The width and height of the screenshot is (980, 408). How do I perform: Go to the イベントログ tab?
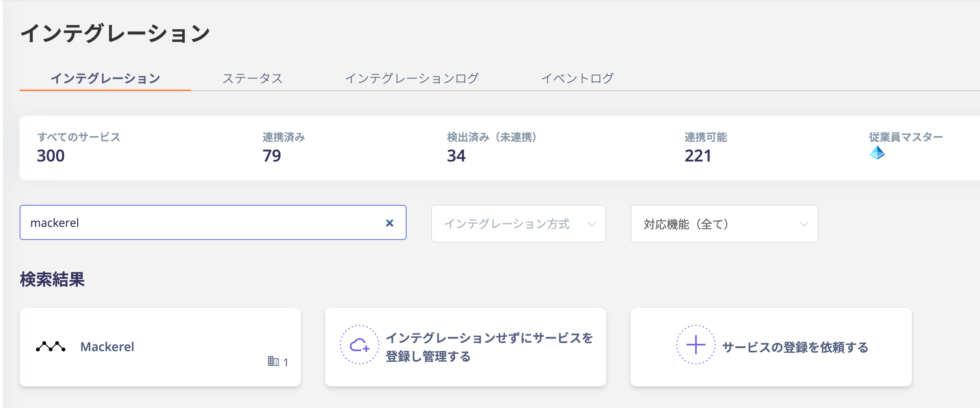click(577, 78)
